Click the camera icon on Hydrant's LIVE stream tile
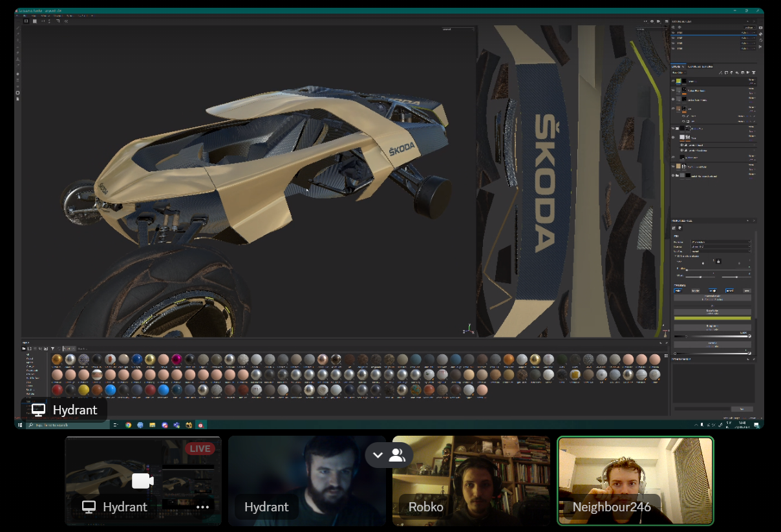This screenshot has width=781, height=532. coord(142,481)
